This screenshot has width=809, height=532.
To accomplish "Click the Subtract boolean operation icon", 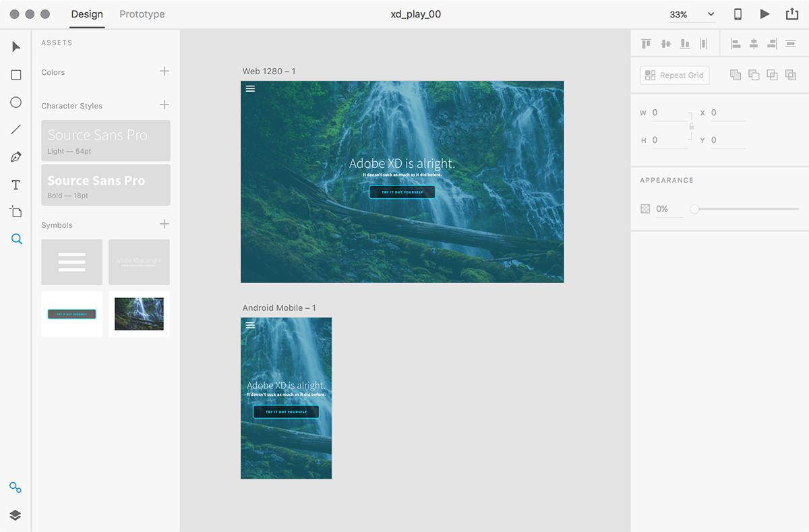I will (754, 75).
